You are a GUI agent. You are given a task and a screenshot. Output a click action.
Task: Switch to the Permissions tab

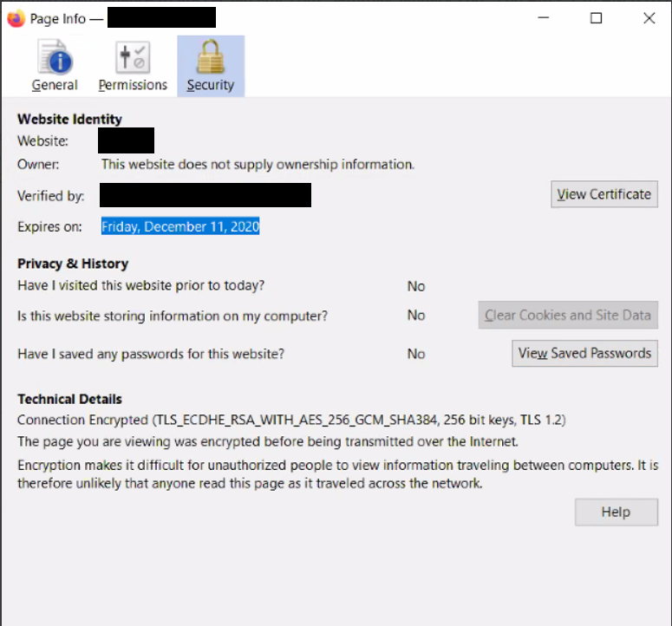(x=133, y=66)
